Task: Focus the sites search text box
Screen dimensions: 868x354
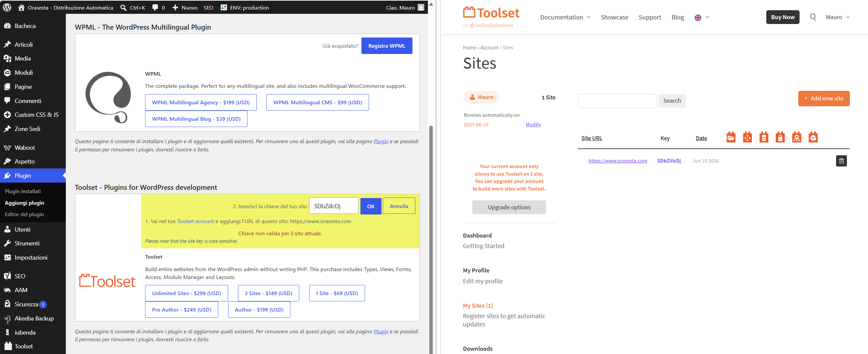Action: point(617,101)
